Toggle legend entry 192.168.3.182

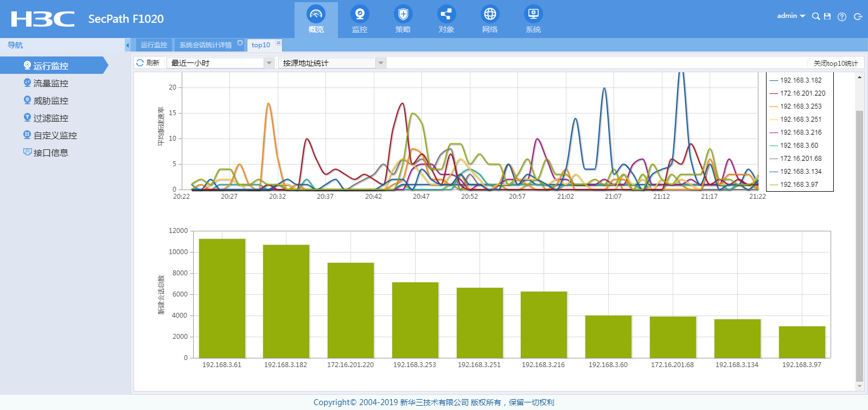[x=796, y=80]
